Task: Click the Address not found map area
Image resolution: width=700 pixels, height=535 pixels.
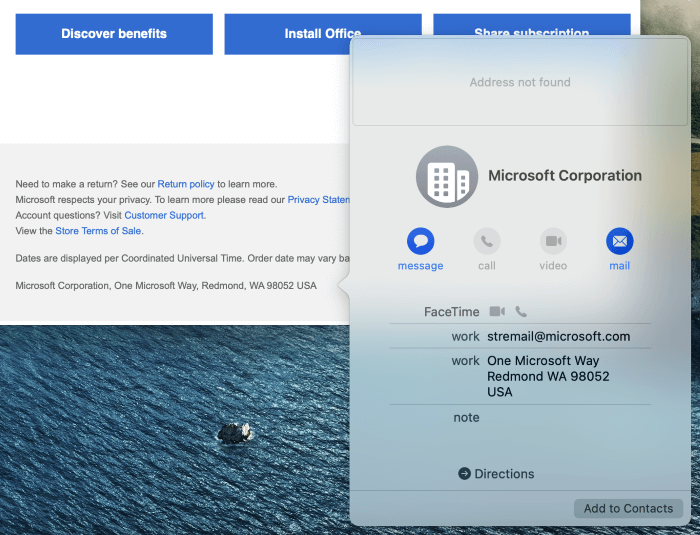Action: point(520,82)
